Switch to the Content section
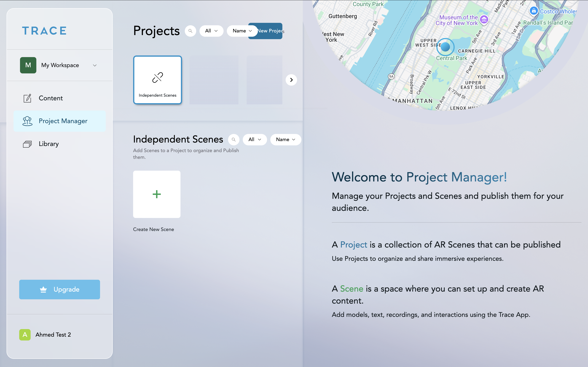Screen dimensions: 588x367 coord(51,98)
